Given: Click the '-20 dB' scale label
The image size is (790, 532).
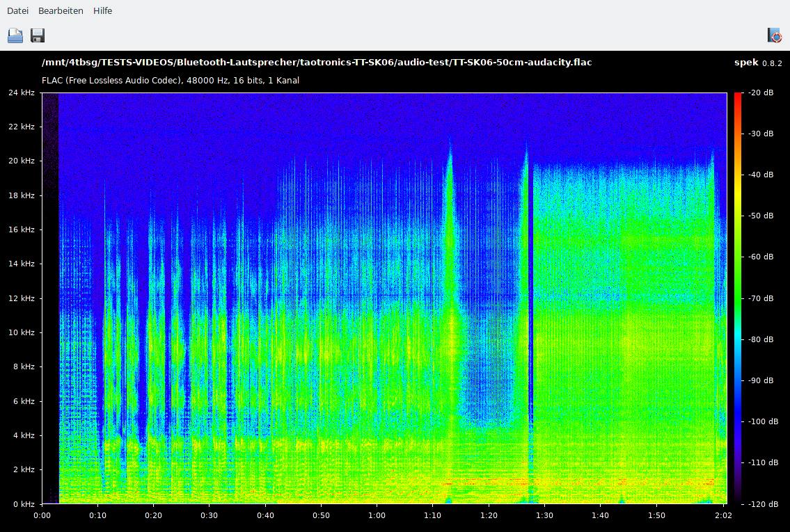Looking at the screenshot, I should click(761, 92).
